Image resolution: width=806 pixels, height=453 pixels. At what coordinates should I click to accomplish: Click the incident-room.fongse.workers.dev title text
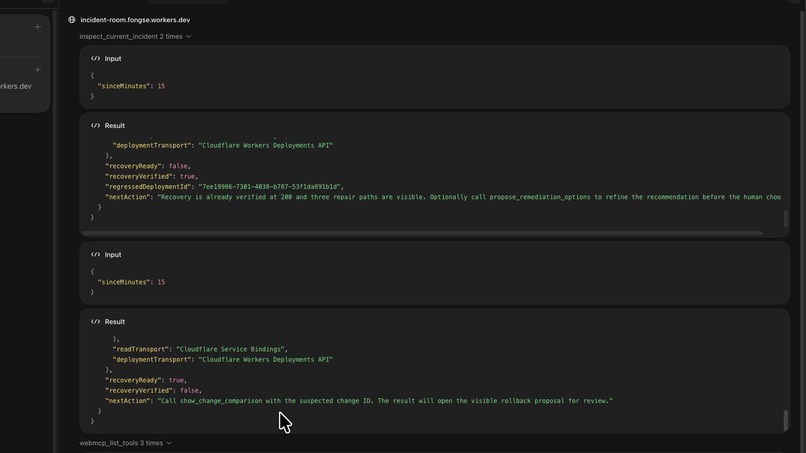[135, 20]
